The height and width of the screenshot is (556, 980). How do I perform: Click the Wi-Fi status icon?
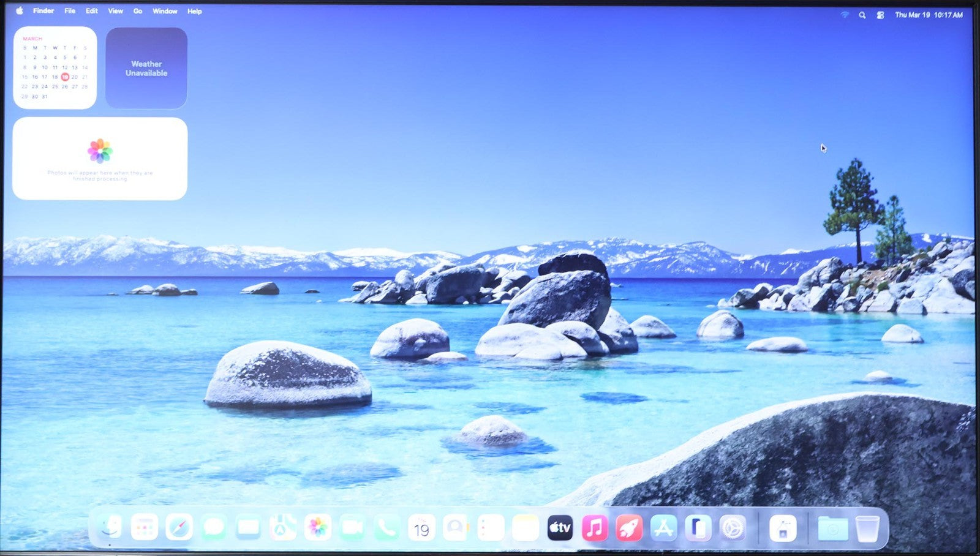click(x=845, y=15)
